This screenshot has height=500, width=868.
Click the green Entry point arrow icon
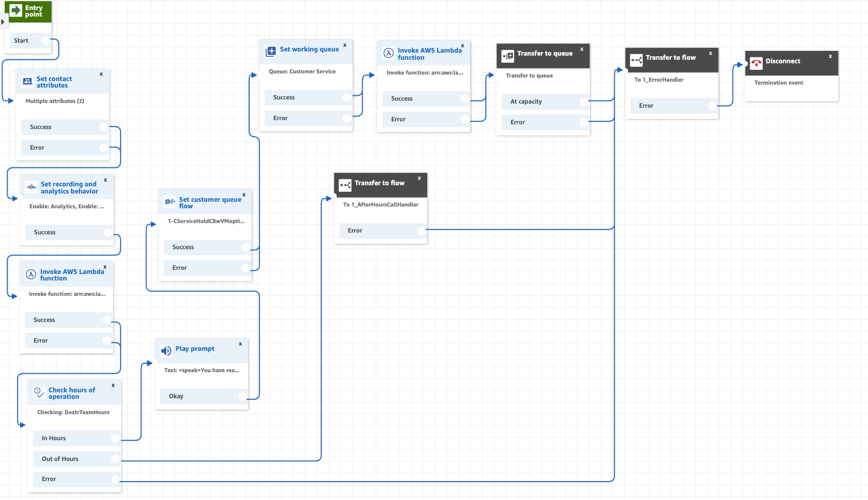(16, 11)
